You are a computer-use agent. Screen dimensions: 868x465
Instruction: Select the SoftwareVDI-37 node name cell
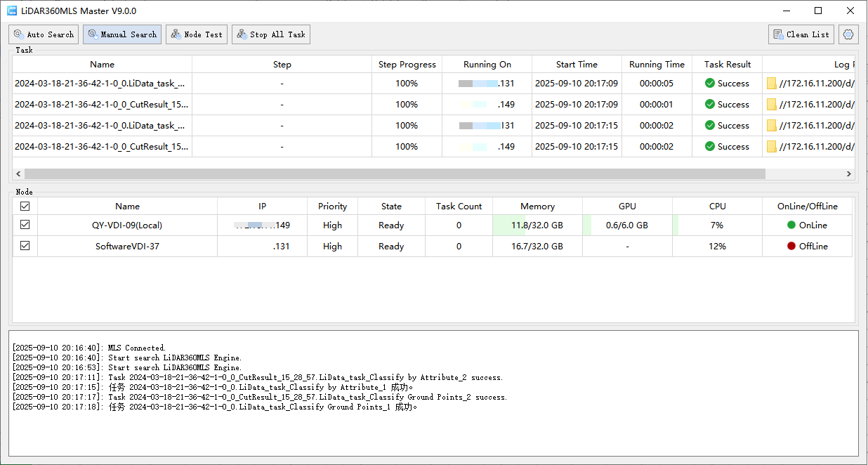(127, 247)
